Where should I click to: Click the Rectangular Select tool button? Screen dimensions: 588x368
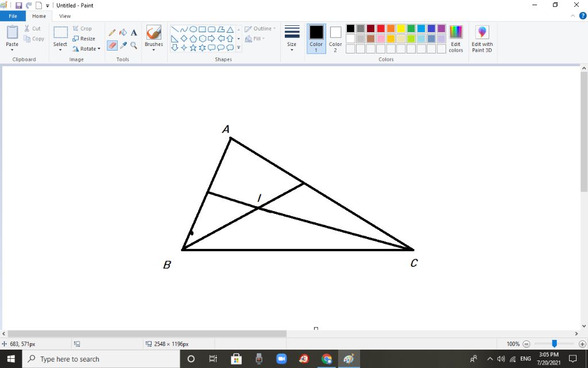60,32
